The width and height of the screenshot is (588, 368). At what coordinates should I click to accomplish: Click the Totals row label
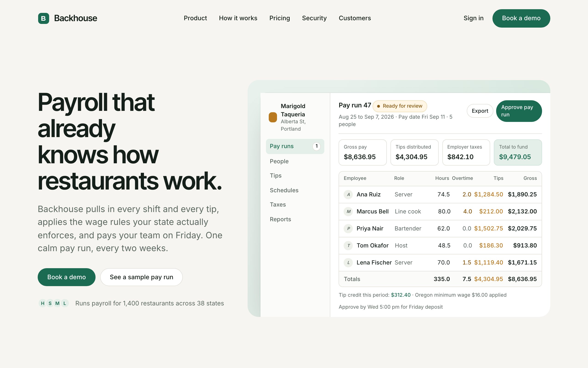[x=352, y=279]
